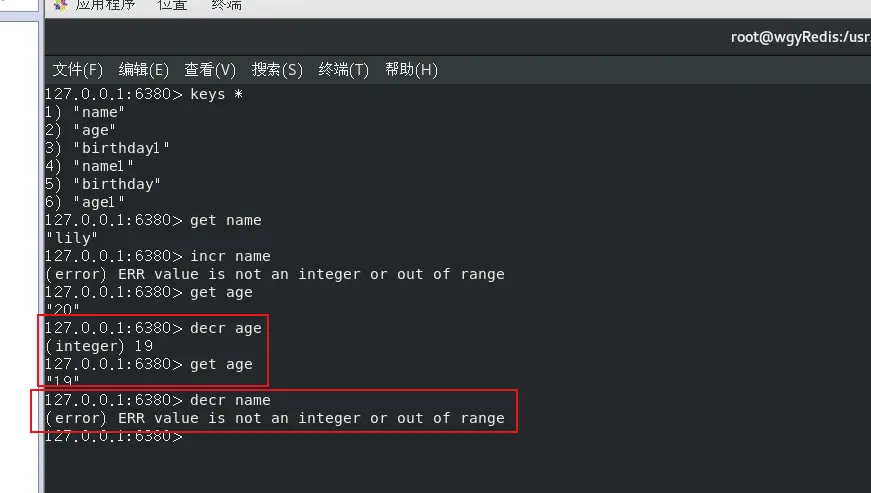871x493 pixels.
Task: Open the 文件(F) menu
Action: pyautogui.click(x=78, y=70)
